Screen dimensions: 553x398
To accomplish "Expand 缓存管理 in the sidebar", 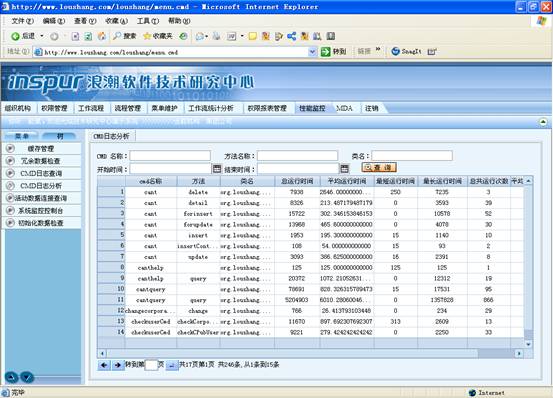I will 41,149.
